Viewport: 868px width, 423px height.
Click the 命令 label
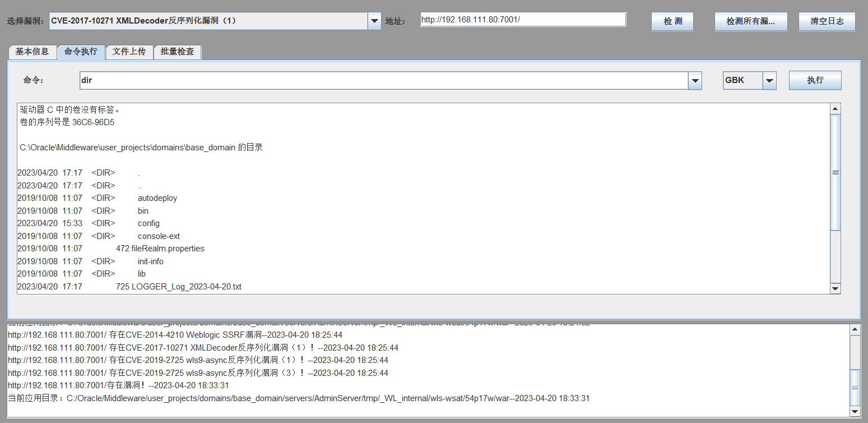[x=34, y=80]
